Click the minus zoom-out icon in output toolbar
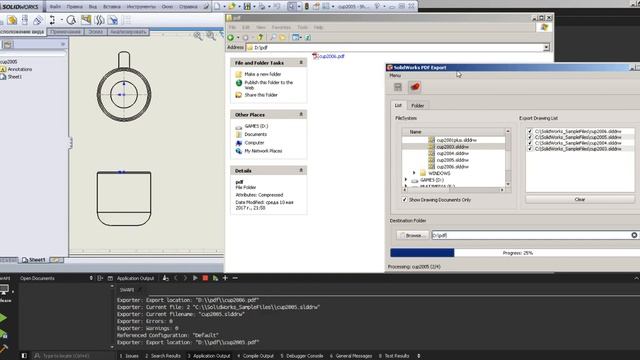The image size is (640, 360). 235,278
